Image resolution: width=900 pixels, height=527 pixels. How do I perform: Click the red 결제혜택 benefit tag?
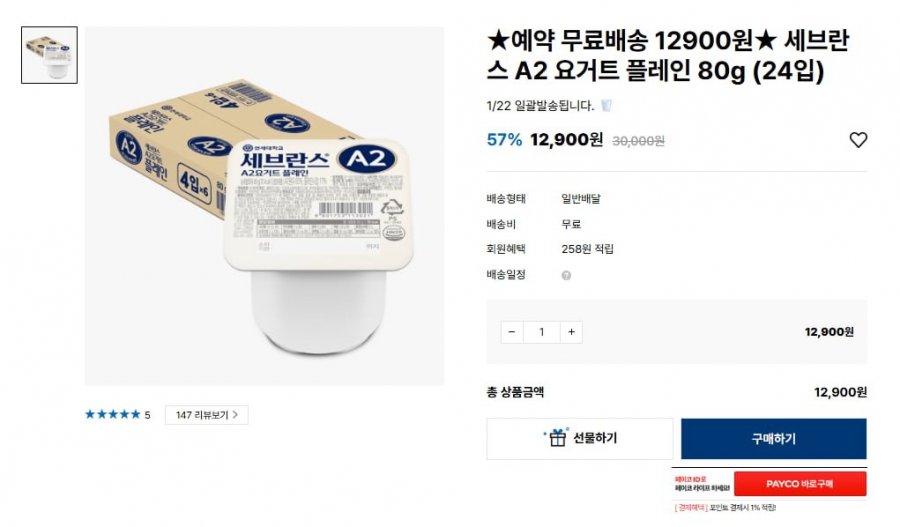pos(691,507)
